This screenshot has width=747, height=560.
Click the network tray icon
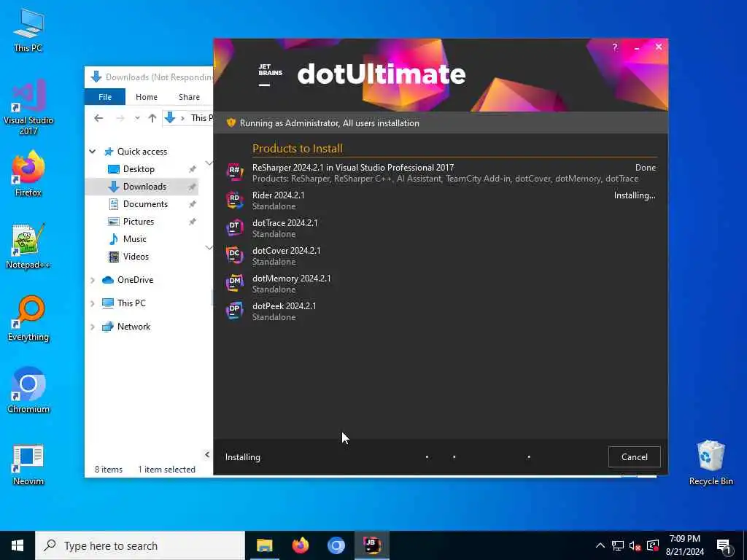[x=618, y=545]
